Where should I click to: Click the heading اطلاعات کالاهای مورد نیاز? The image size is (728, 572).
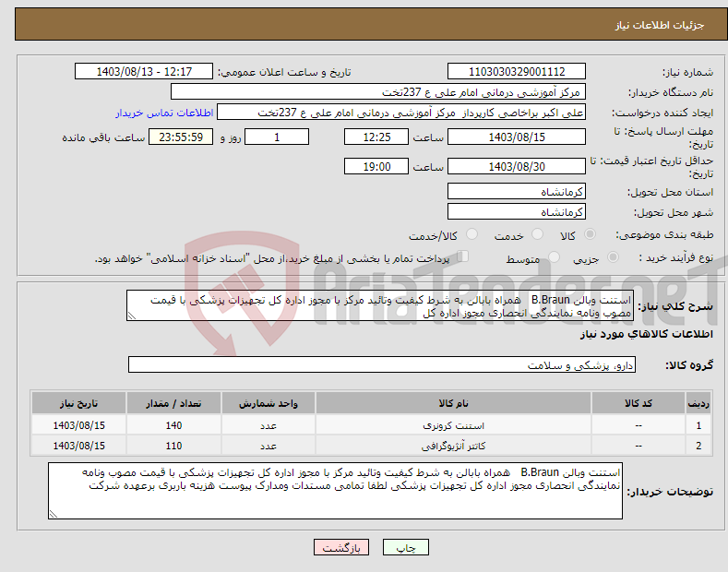[x=646, y=334]
